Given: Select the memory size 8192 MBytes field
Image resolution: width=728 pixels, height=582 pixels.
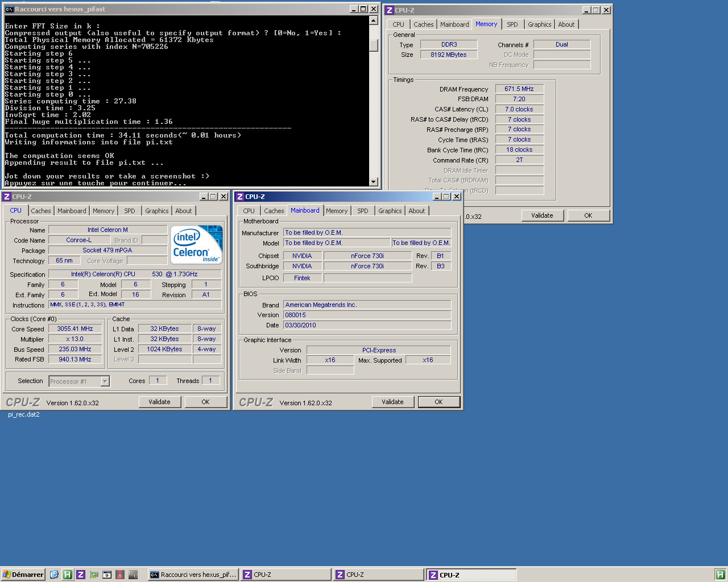Looking at the screenshot, I should click(x=449, y=55).
